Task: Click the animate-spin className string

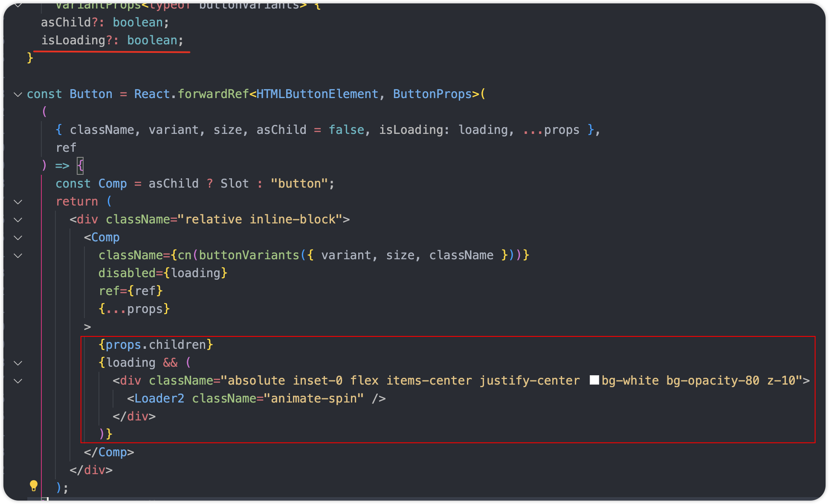Action: (313, 398)
